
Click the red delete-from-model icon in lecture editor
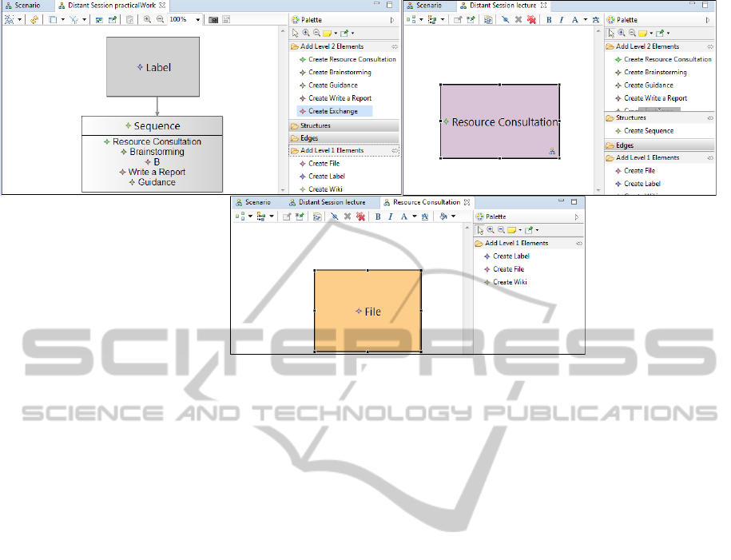(531, 19)
